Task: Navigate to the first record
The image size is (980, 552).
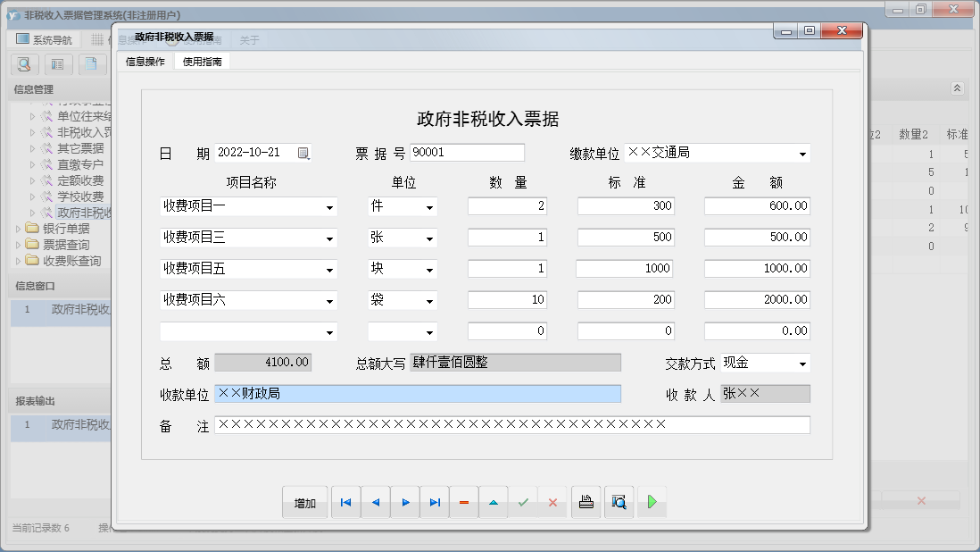Action: [345, 502]
